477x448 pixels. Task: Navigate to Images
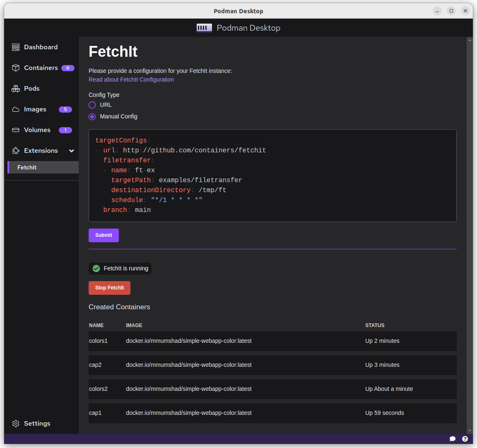point(35,109)
